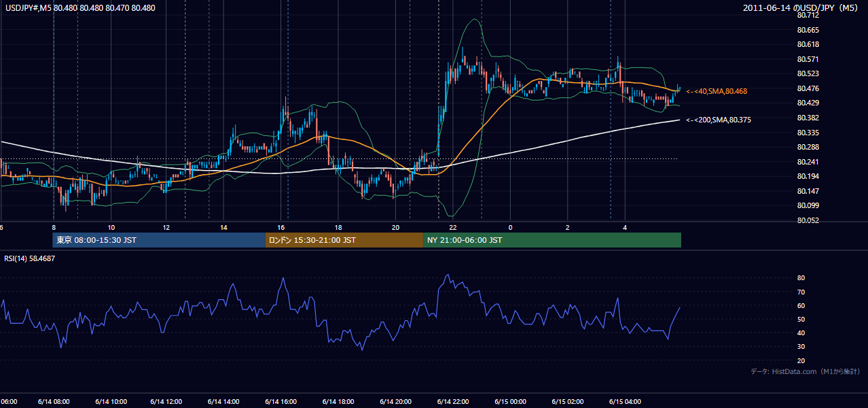Click the NY 21:00-06:00 JST session bar

coord(552,240)
